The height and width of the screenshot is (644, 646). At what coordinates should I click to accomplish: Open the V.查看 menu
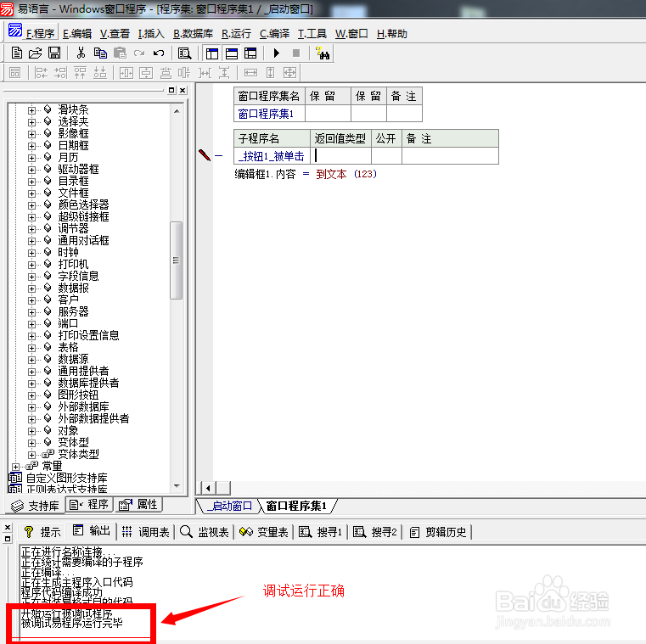pyautogui.click(x=115, y=34)
